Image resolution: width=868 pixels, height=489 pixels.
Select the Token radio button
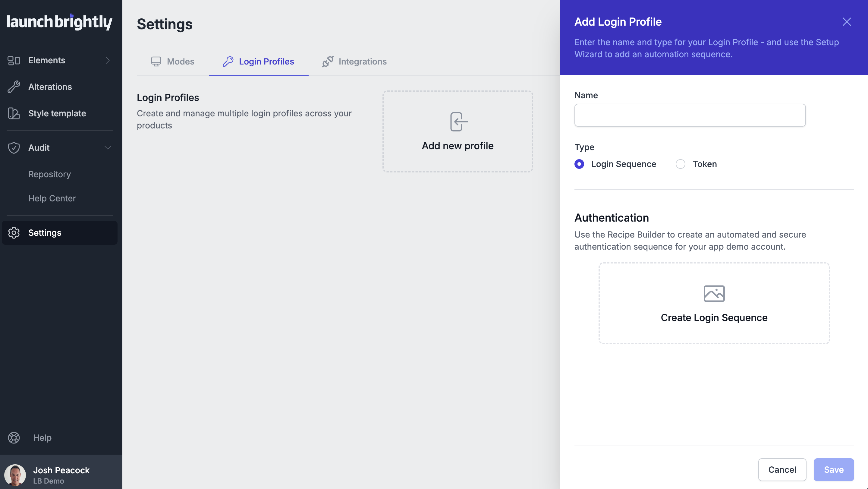click(x=680, y=164)
